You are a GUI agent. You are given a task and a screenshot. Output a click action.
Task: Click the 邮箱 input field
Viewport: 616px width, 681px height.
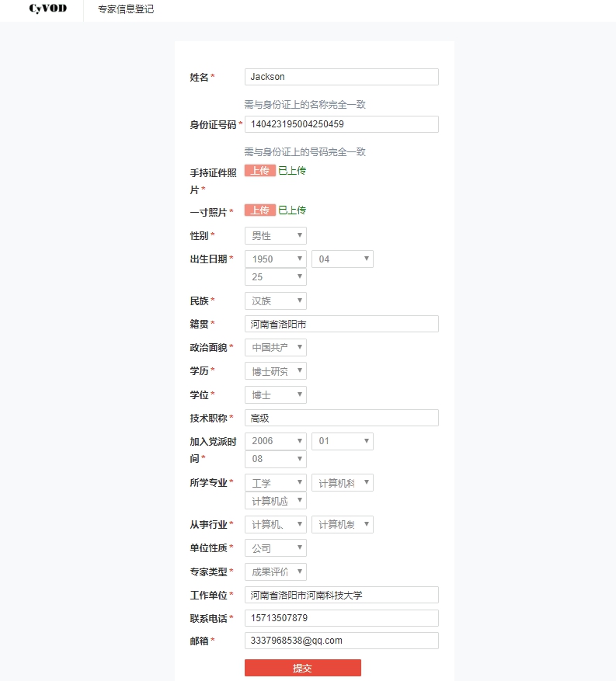click(x=342, y=641)
